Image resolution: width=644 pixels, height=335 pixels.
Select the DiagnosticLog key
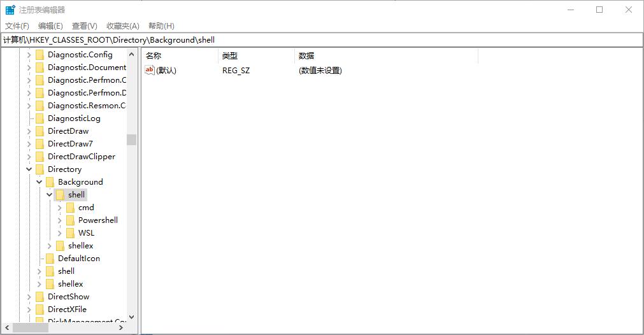(x=74, y=118)
